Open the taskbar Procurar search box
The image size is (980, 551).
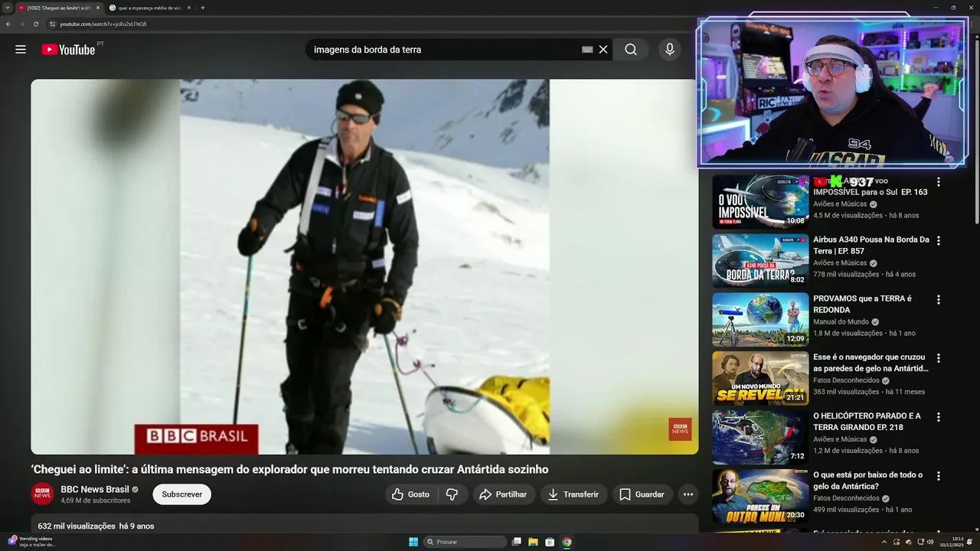[465, 542]
